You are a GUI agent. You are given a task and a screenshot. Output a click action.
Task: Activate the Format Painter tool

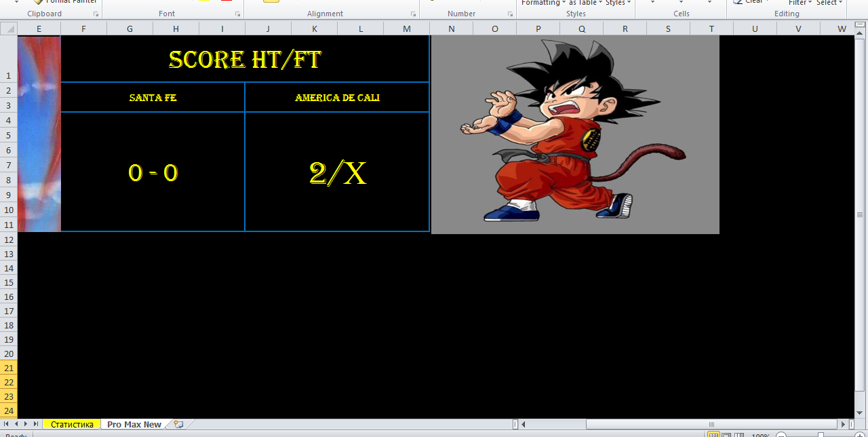point(65,2)
